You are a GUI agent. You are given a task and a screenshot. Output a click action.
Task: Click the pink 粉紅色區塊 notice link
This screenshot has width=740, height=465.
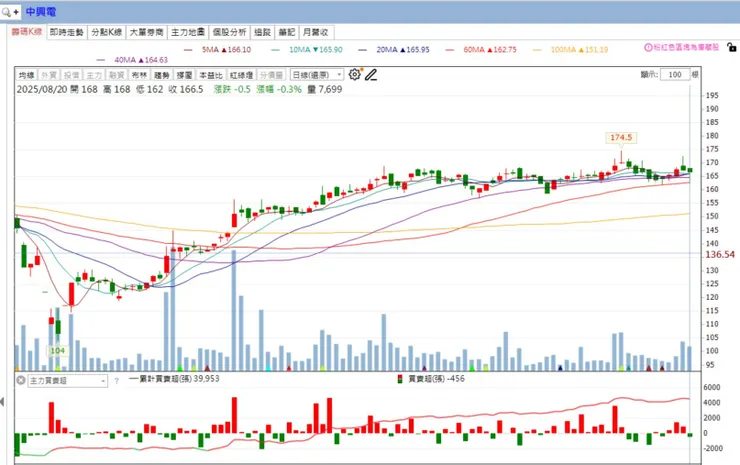click(x=686, y=48)
